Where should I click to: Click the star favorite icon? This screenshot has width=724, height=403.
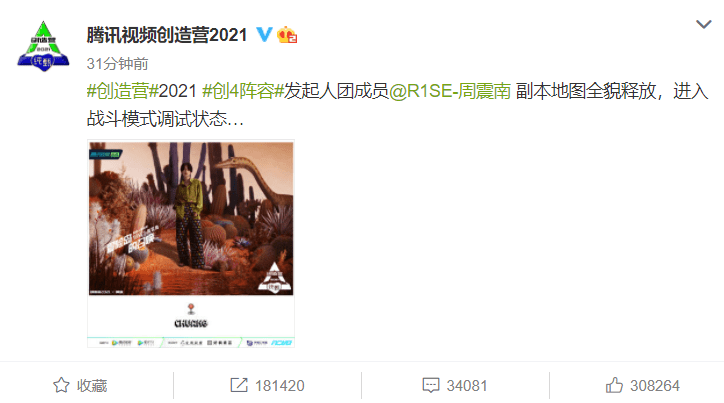pyautogui.click(x=61, y=385)
